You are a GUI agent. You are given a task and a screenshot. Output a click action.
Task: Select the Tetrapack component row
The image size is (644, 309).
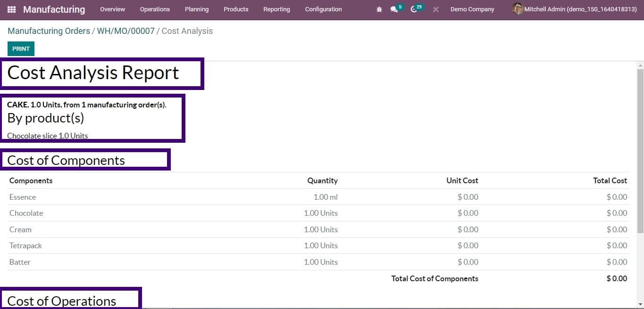pos(318,245)
